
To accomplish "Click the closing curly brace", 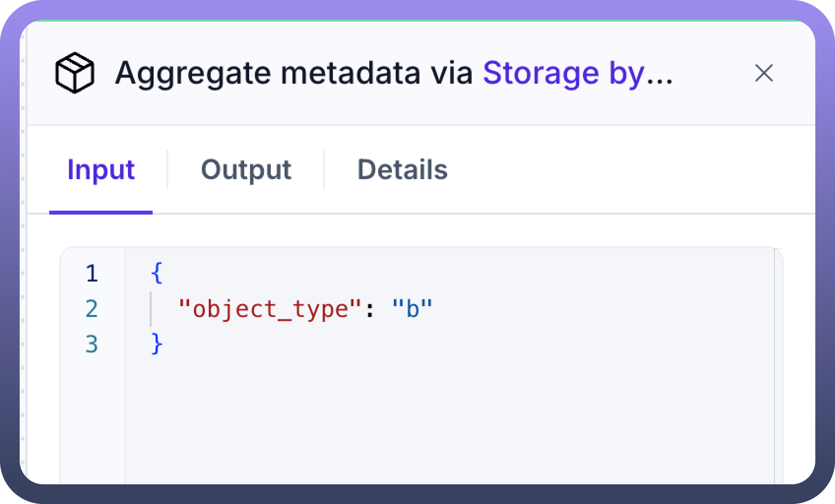I will pyautogui.click(x=157, y=345).
